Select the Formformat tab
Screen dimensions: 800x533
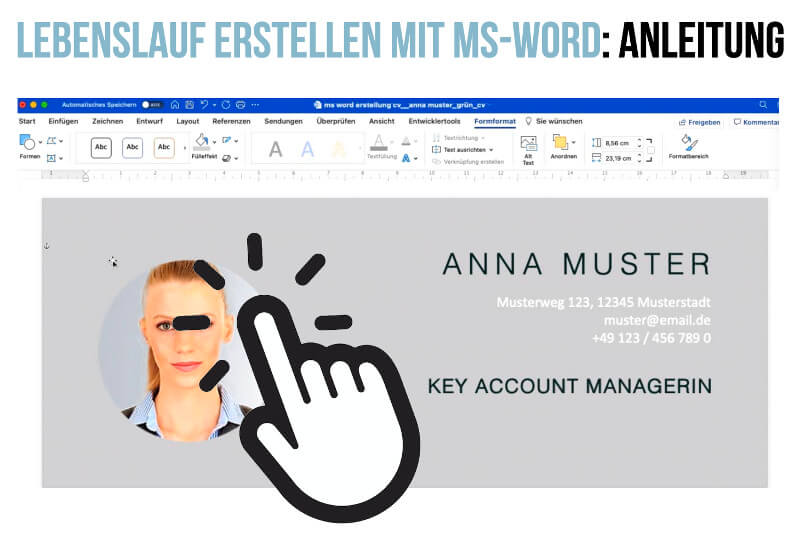[x=495, y=121]
